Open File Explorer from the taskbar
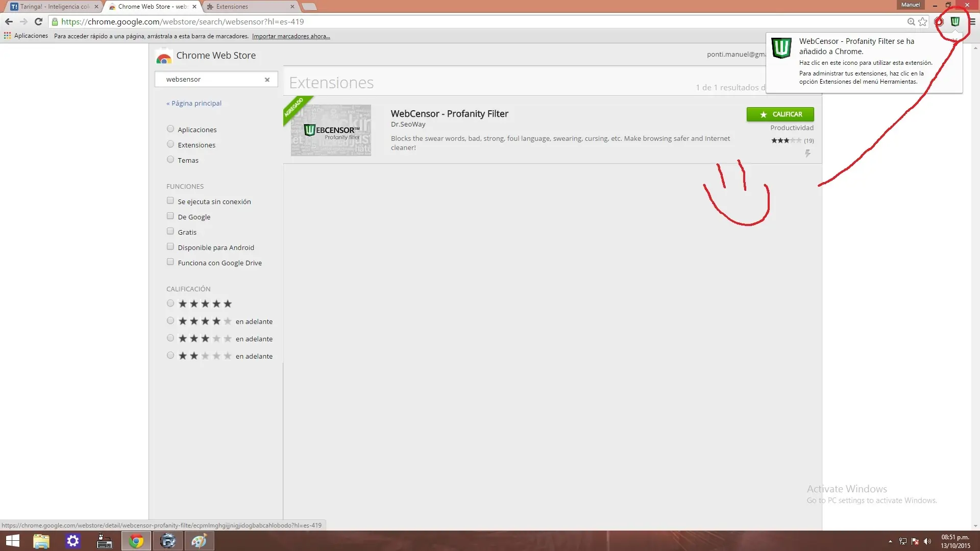 [x=41, y=541]
